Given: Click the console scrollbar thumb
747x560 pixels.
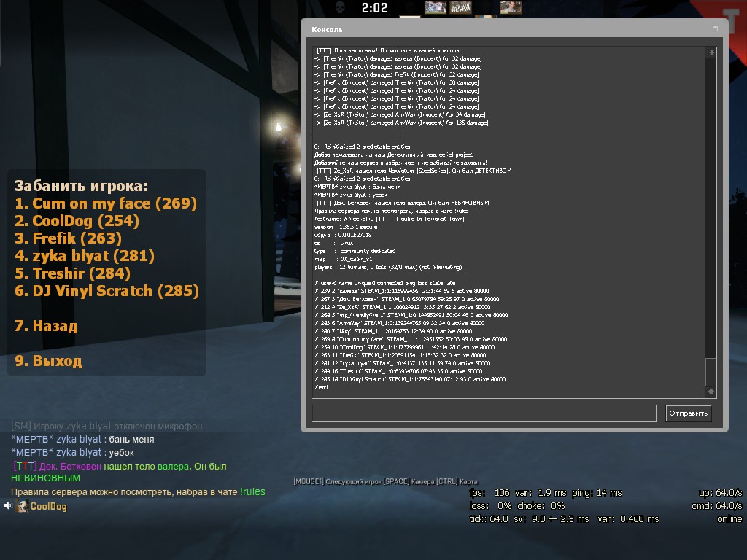Looking at the screenshot, I should click(x=711, y=372).
